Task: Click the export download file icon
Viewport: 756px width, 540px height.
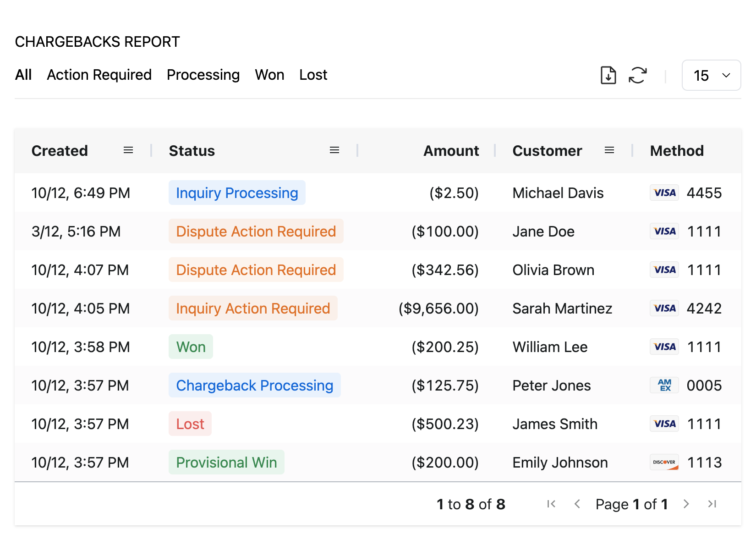Action: (608, 75)
